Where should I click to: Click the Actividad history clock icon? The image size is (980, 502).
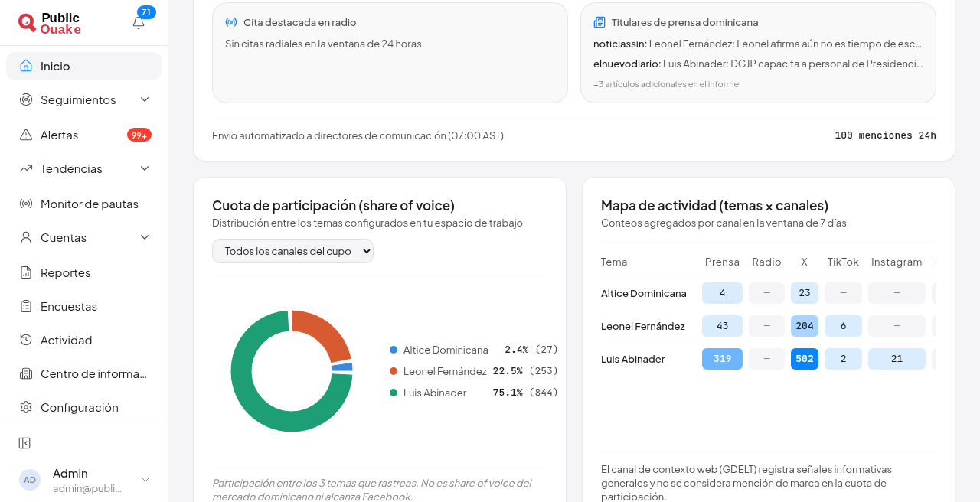click(x=26, y=340)
